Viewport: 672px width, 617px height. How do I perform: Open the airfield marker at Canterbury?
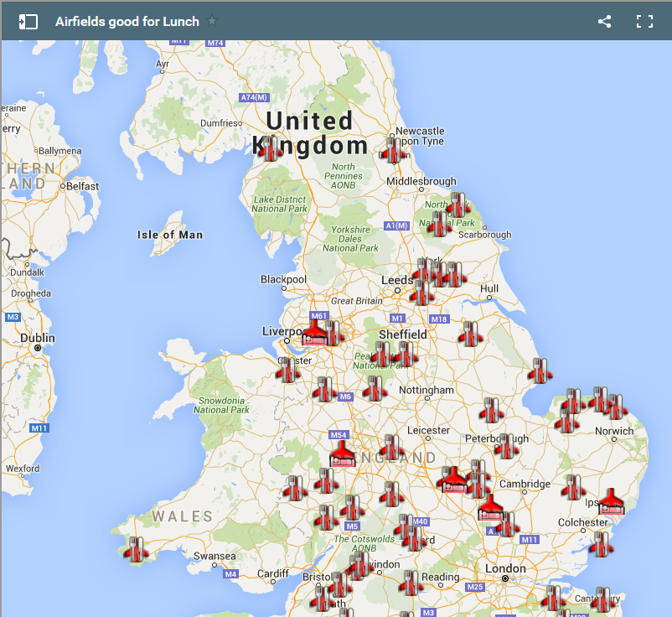pos(602,599)
